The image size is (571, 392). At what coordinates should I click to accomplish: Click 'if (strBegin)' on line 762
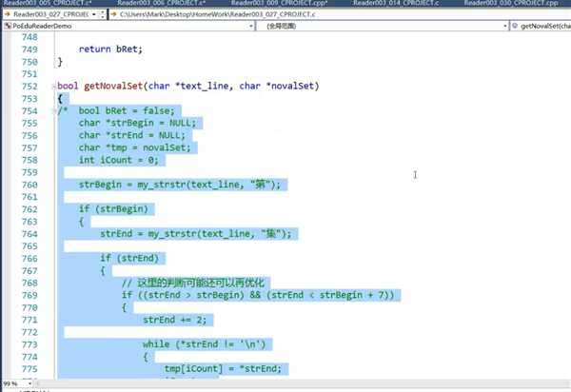(113, 209)
